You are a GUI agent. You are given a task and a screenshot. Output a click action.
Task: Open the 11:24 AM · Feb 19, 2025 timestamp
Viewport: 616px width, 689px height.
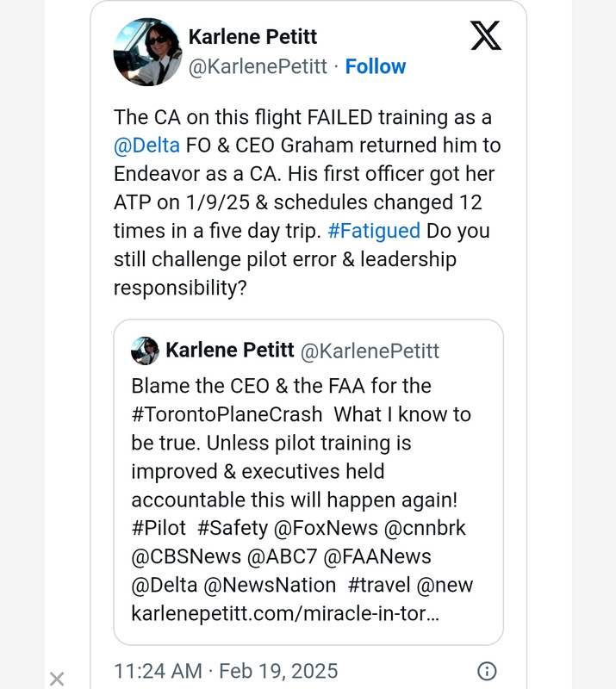coord(226,671)
